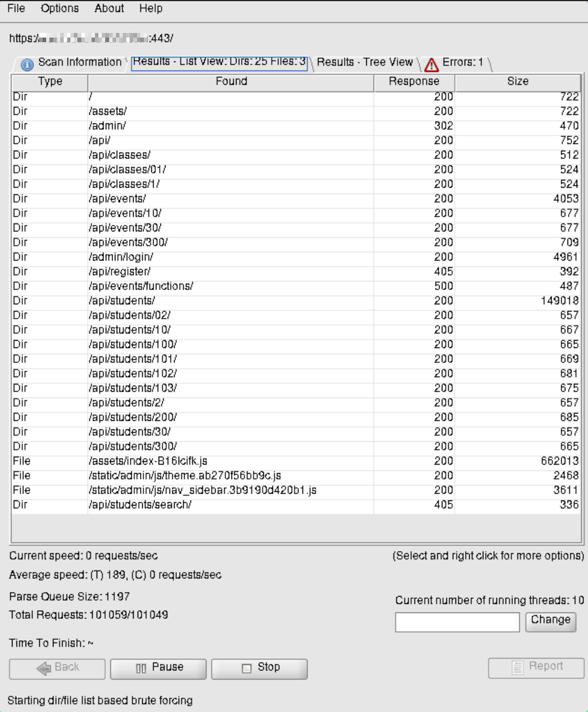
Task: Click the Pause bars icon
Action: pyautogui.click(x=141, y=669)
